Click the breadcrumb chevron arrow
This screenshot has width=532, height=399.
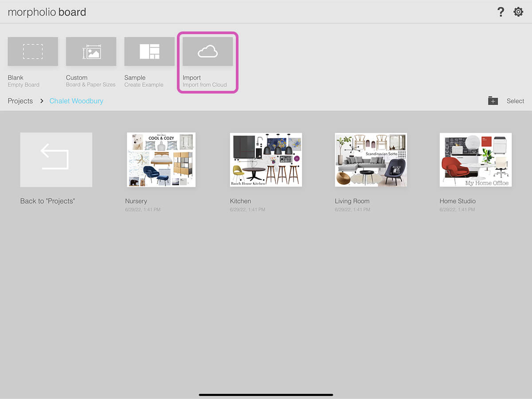(x=42, y=101)
